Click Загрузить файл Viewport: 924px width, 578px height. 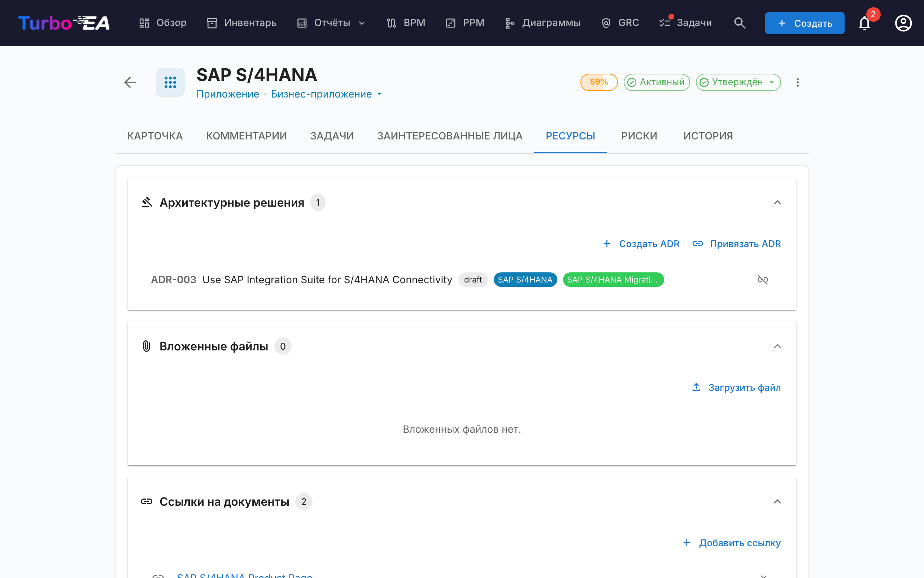click(736, 388)
